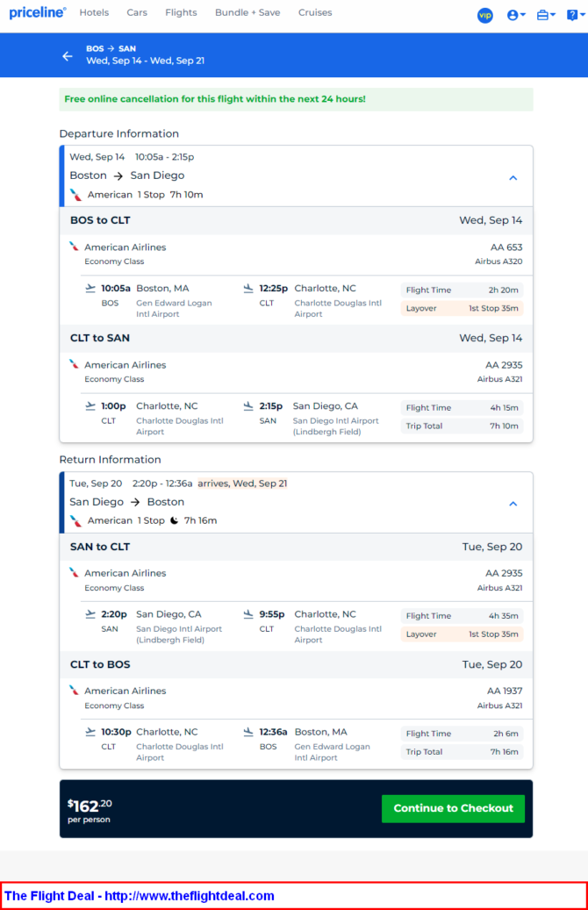Click the takeoff icon beside 10:05a Boston
The image size is (588, 910).
90,289
